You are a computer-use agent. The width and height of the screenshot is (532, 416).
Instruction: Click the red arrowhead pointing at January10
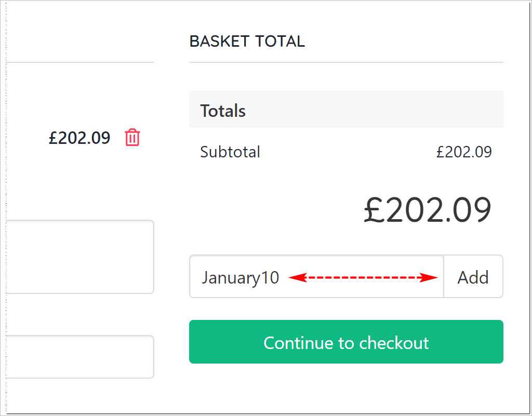298,278
